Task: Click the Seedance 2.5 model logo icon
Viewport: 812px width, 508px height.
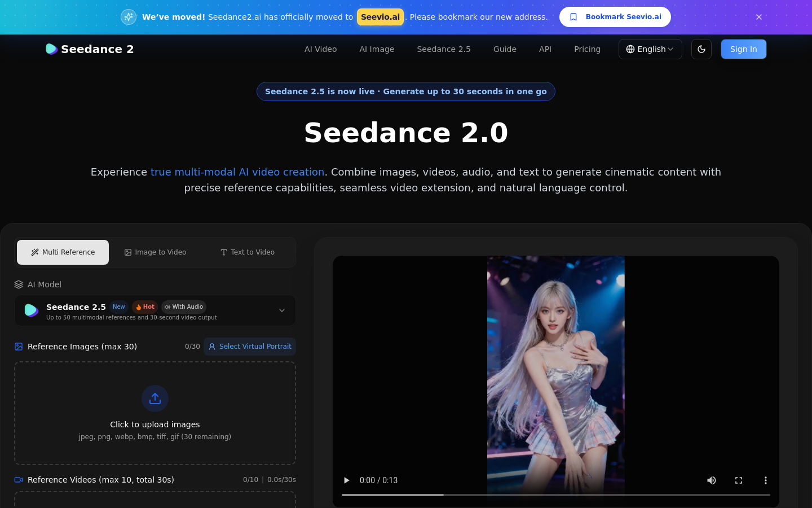Action: point(32,310)
